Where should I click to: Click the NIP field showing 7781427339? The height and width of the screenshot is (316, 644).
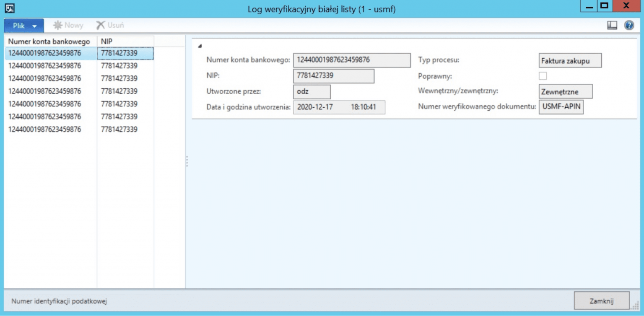(x=333, y=75)
